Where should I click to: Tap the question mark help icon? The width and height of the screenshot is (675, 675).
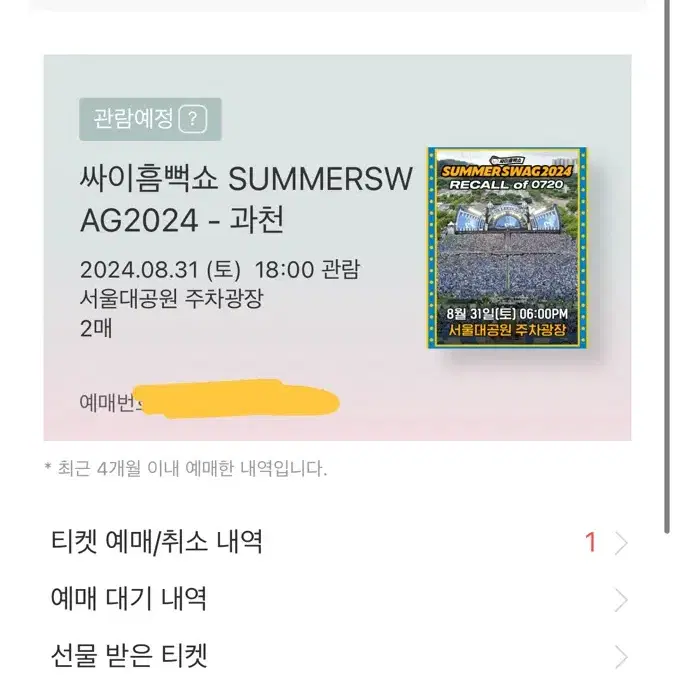(x=192, y=119)
